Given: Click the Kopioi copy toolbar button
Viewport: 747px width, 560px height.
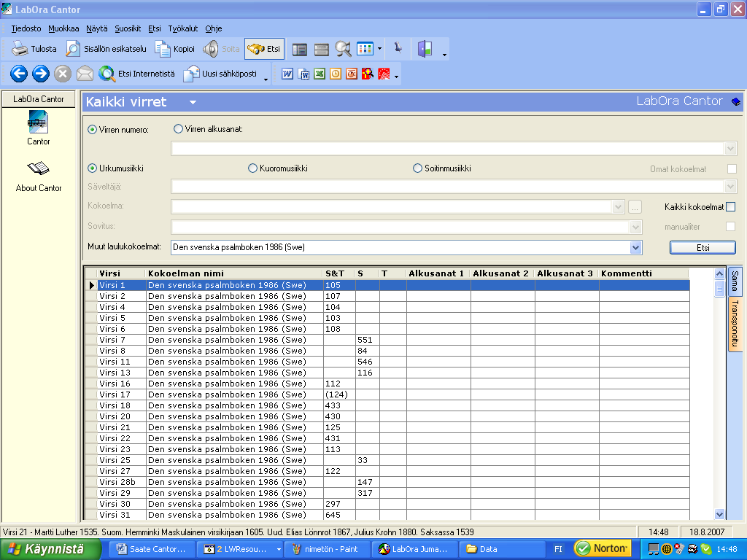Looking at the screenshot, I should pos(175,49).
